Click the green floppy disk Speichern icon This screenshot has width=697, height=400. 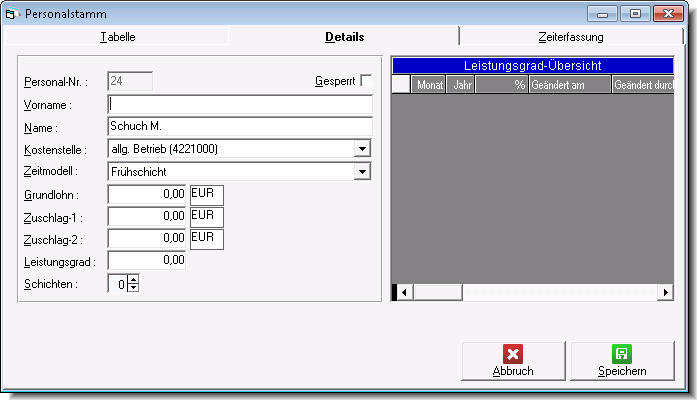[621, 354]
